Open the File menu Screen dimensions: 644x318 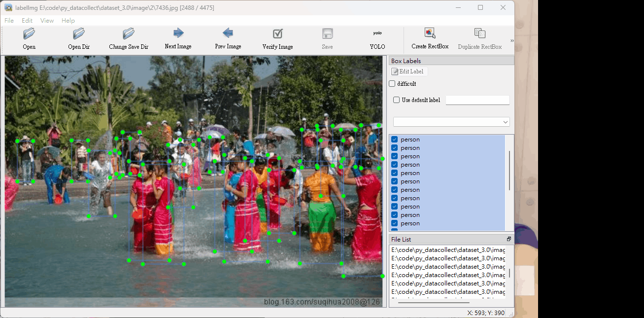click(9, 21)
